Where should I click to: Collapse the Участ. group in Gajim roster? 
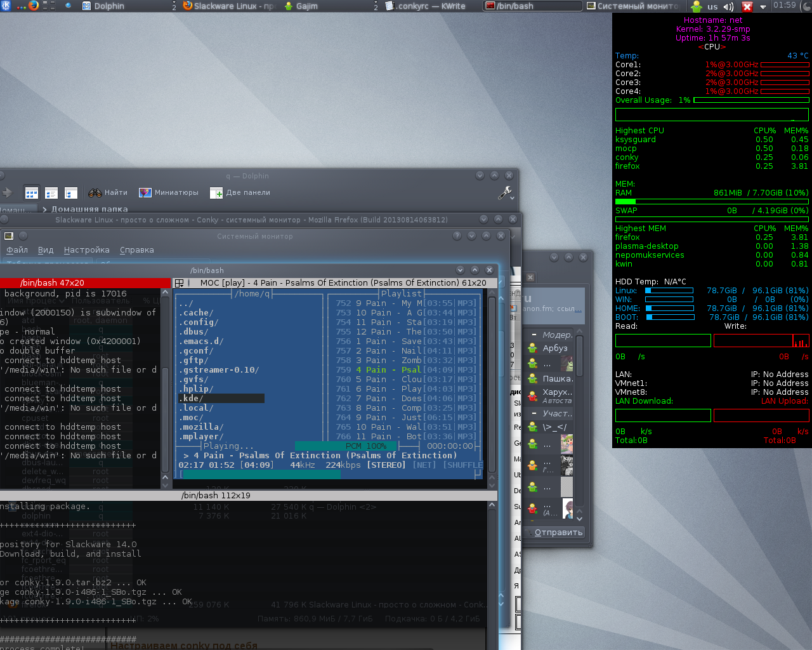pos(534,413)
